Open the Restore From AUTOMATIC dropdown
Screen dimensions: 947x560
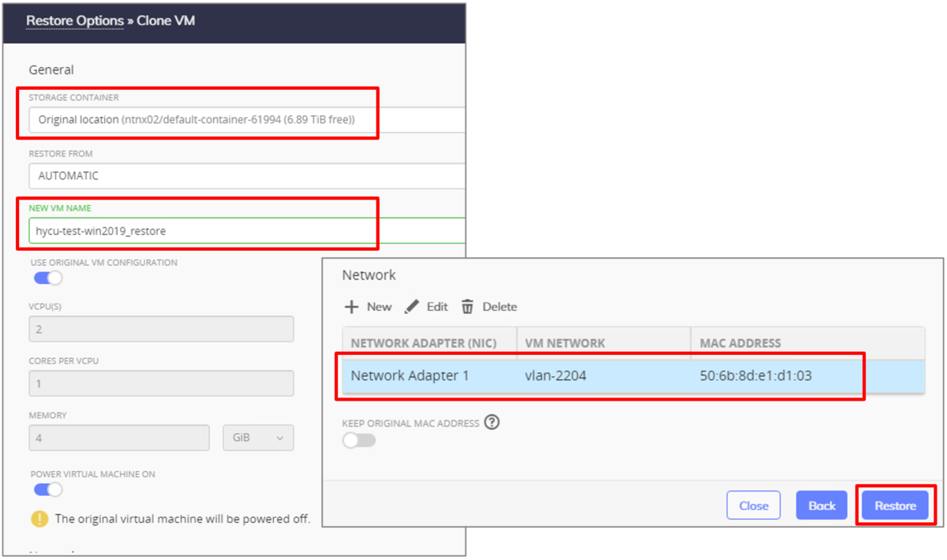[247, 176]
